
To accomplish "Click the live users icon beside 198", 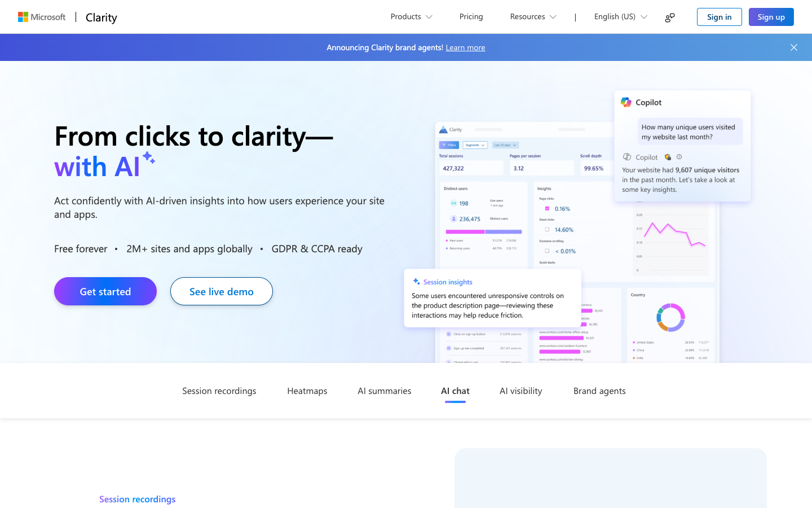I will 453,203.
